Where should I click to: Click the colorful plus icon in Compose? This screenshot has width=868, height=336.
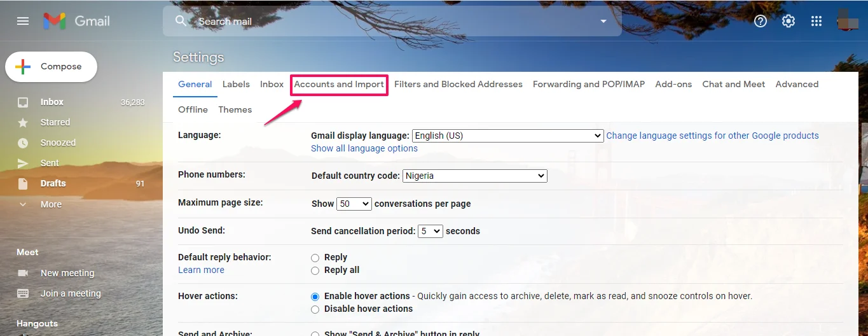pyautogui.click(x=23, y=67)
